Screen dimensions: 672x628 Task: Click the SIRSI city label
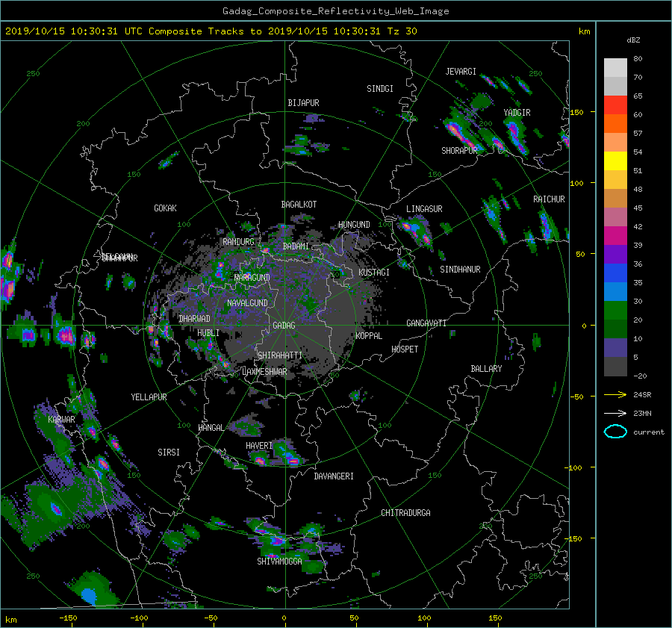[169, 453]
